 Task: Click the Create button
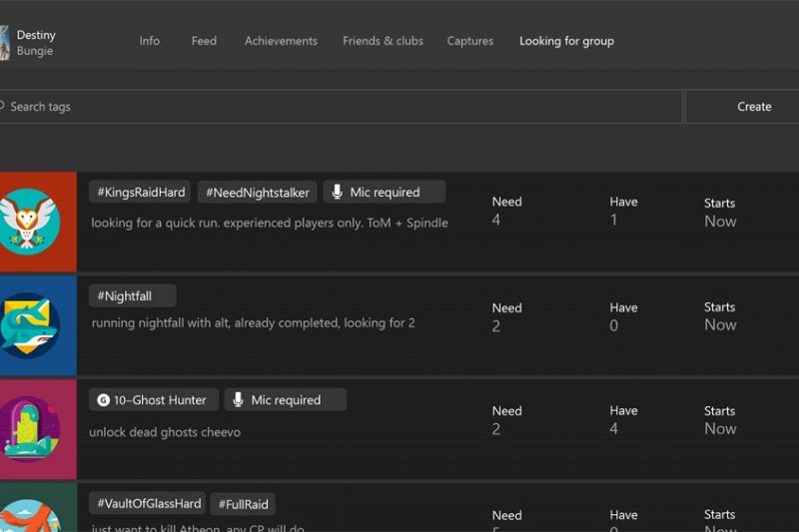point(742,107)
